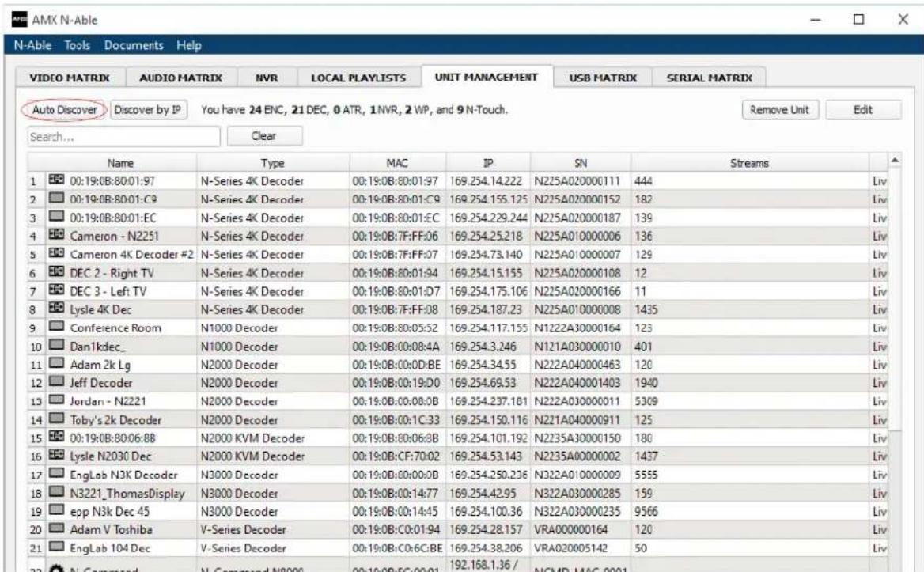The image size is (924, 572).
Task: Click the monitor icon beside EngLab 104 Dec
Action: 57,547
